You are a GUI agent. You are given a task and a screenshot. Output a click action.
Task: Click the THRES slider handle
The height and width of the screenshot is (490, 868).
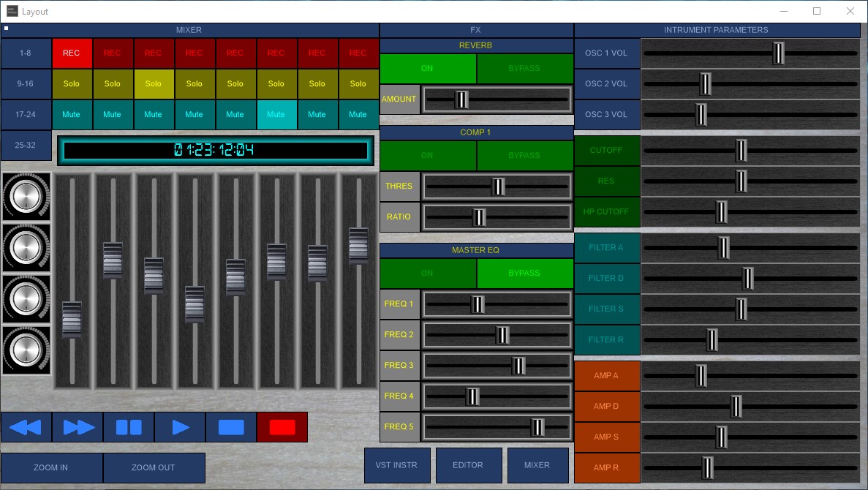tap(498, 186)
